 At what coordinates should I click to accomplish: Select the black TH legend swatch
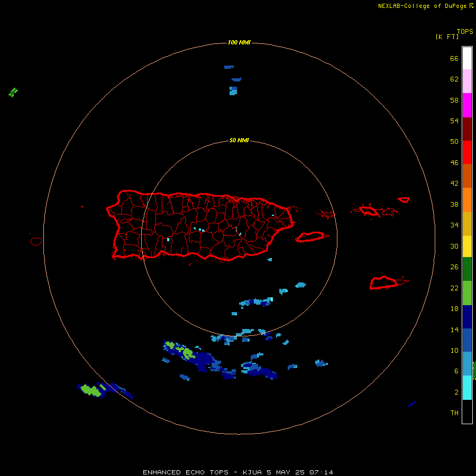coord(467,411)
